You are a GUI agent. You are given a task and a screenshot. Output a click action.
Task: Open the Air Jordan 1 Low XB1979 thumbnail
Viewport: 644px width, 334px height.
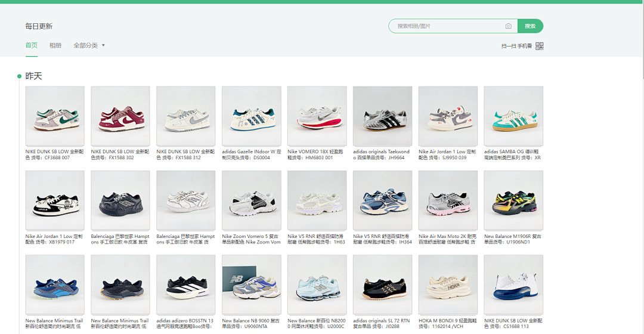tap(55, 200)
